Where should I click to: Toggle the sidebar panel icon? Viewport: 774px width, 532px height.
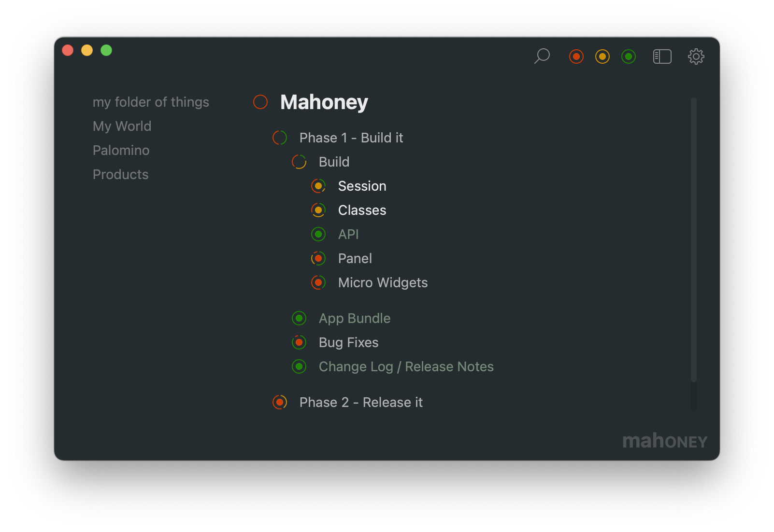[x=662, y=56]
